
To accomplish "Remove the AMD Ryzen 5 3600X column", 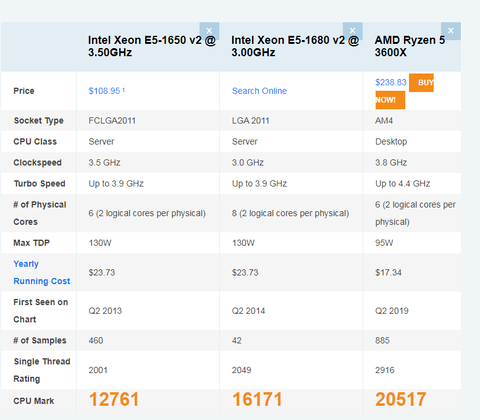I will [451, 31].
